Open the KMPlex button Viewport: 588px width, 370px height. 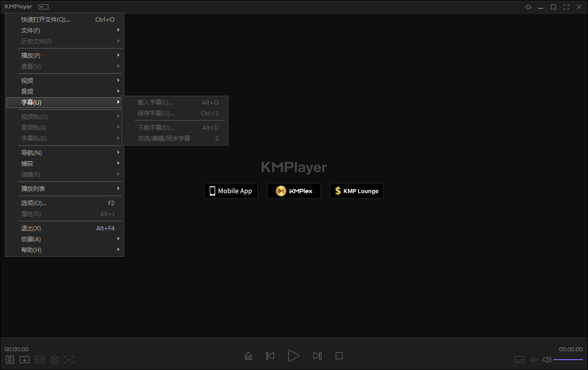294,191
